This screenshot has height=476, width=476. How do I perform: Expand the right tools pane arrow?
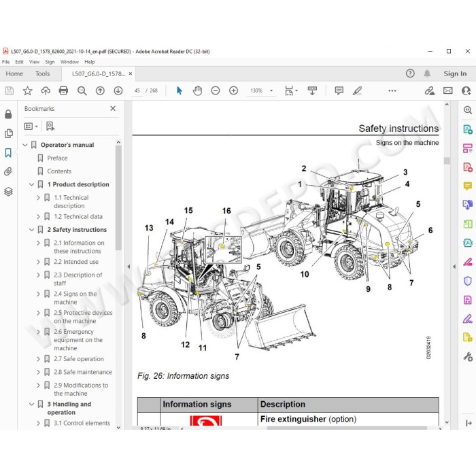click(454, 267)
